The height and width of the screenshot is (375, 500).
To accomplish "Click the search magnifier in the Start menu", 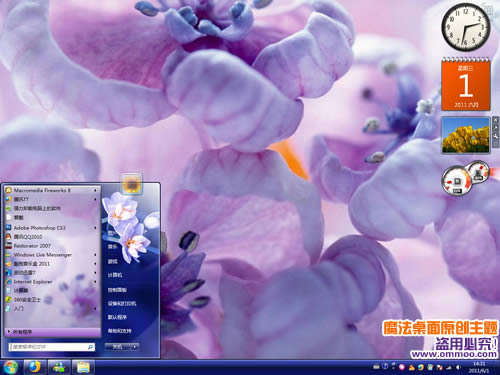I will pos(90,347).
